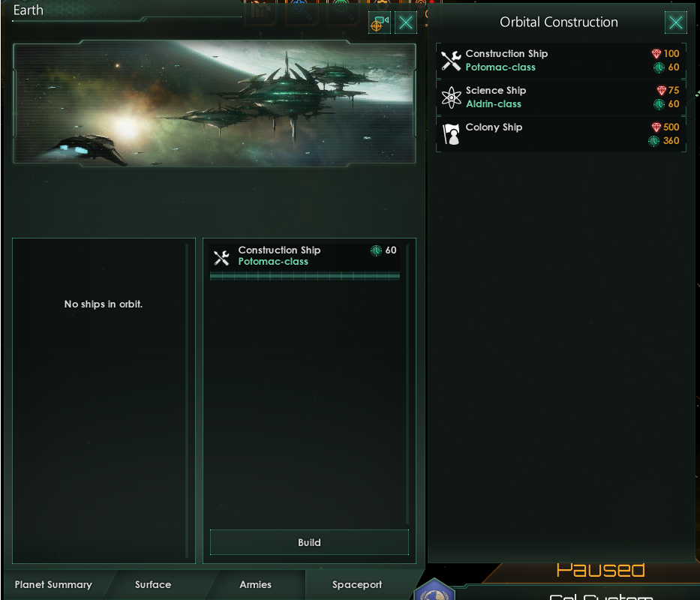The image size is (700, 600).
Task: Select the Spaceport tab
Action: click(357, 584)
